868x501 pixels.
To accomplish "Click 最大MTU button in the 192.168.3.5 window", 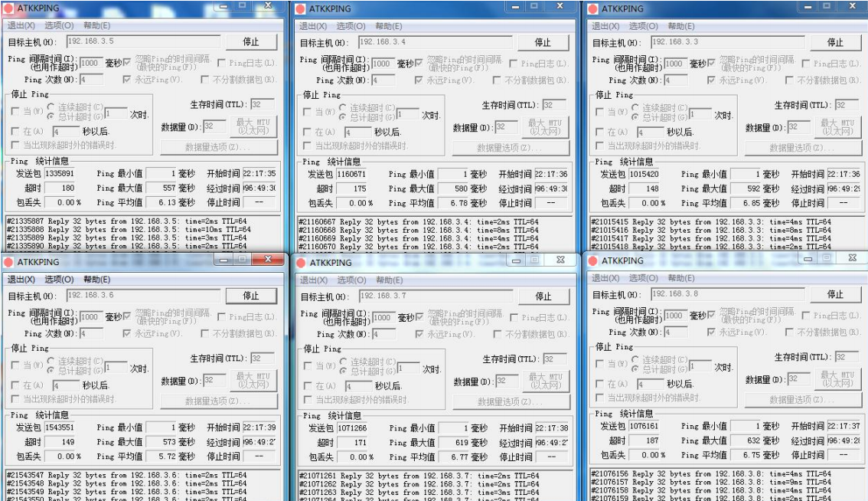I will [253, 126].
